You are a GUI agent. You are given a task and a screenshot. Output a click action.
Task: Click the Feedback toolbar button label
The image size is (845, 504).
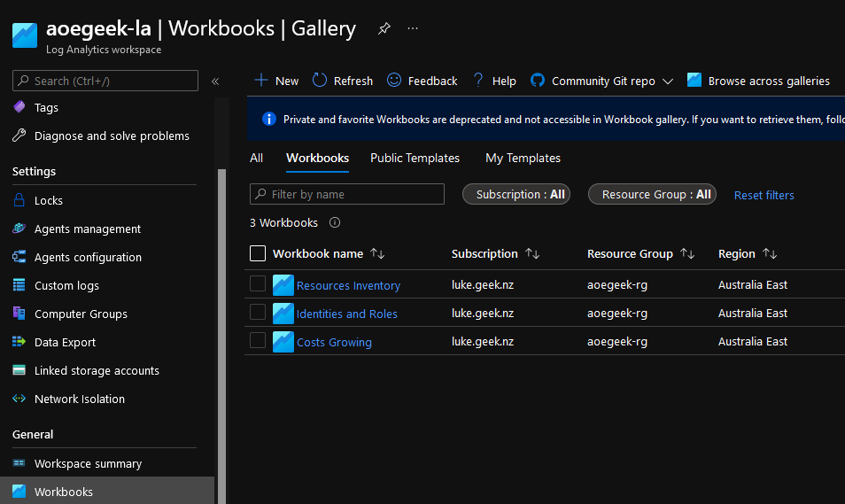432,81
